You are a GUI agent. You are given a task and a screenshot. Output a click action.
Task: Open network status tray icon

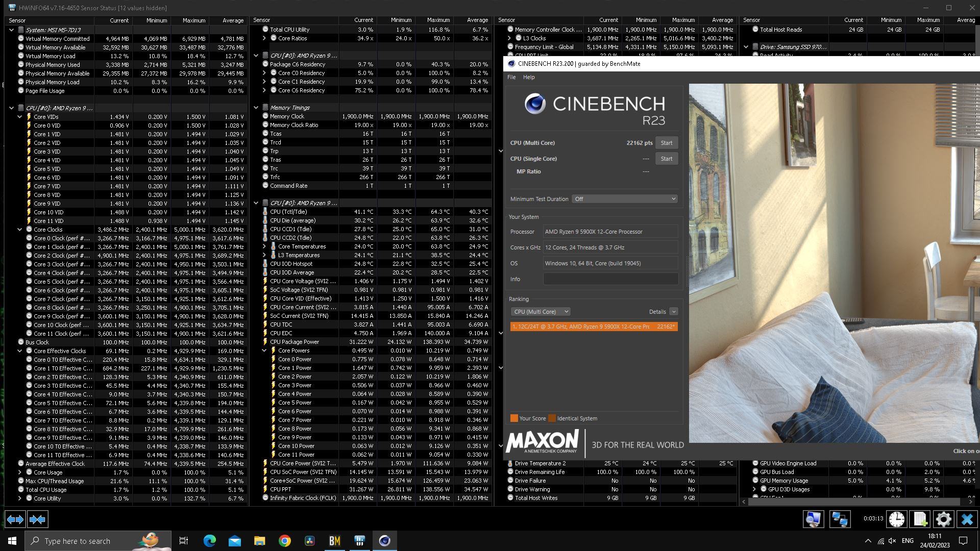(x=880, y=541)
